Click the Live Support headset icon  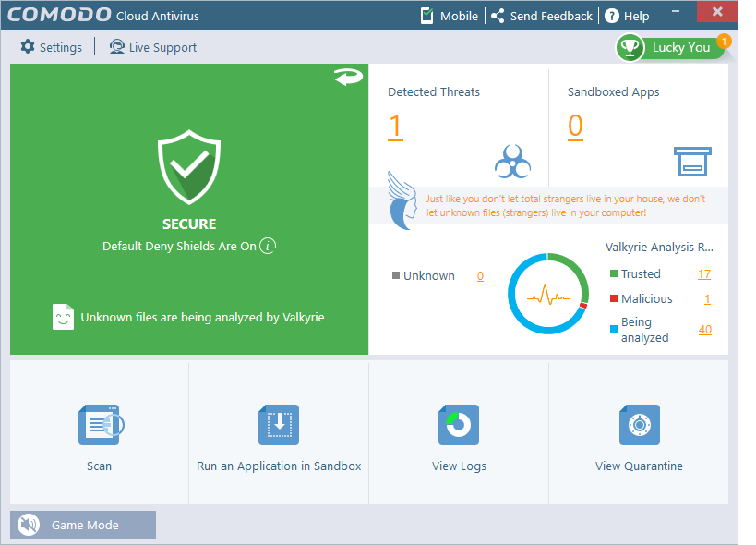116,47
